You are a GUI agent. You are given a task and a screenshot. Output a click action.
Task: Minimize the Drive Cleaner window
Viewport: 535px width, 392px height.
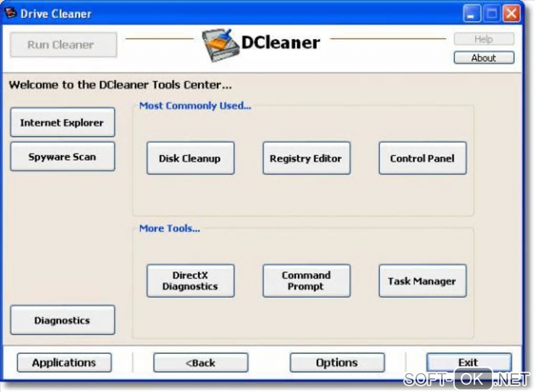[x=471, y=14]
